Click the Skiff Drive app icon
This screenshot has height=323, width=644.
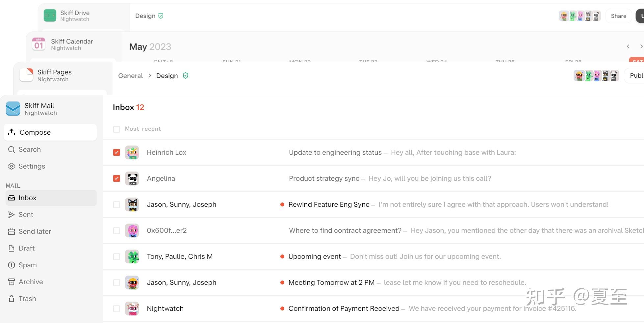tap(50, 15)
